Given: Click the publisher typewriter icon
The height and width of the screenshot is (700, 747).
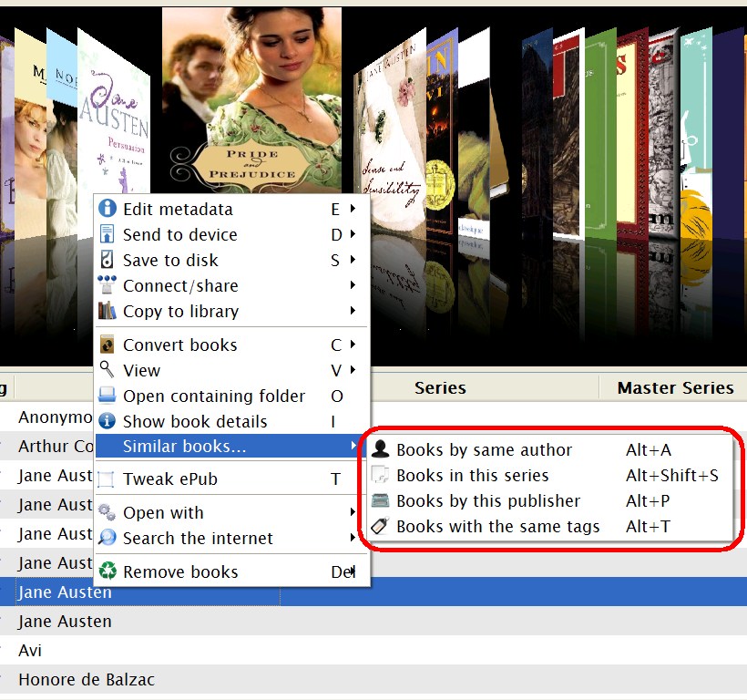Looking at the screenshot, I should [x=380, y=500].
